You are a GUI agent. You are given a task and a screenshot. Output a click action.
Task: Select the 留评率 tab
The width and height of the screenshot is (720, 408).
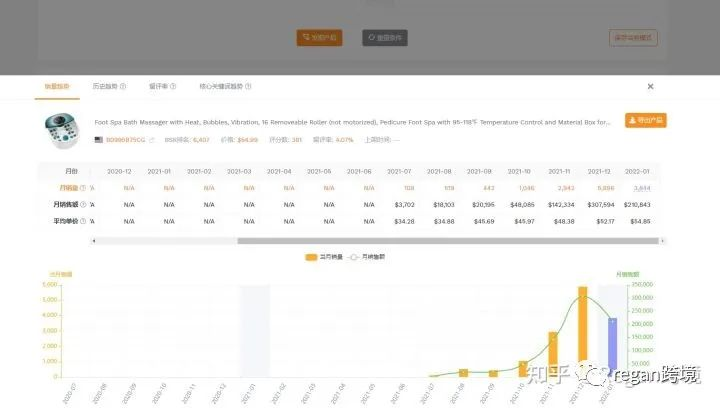coord(158,86)
